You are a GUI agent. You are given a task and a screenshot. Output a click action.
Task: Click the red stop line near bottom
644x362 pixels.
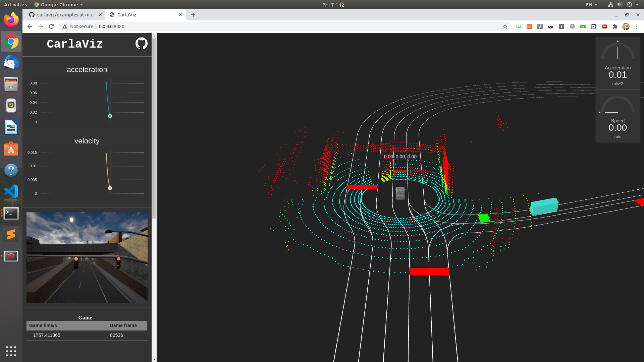[429, 271]
